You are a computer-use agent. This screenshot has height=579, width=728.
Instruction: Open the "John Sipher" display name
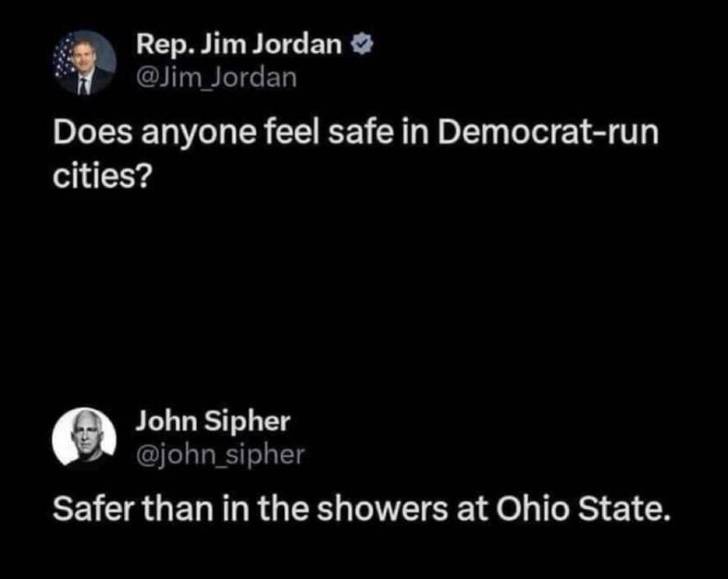pos(212,422)
